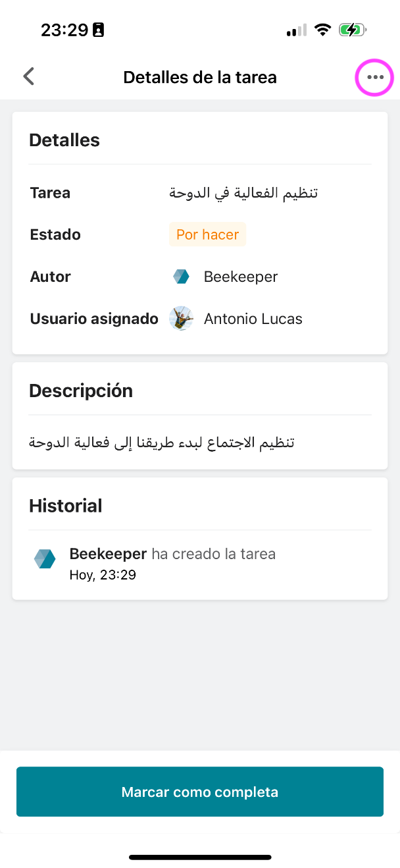
Task: Tap the cellular signal bars icon
Action: (x=296, y=30)
